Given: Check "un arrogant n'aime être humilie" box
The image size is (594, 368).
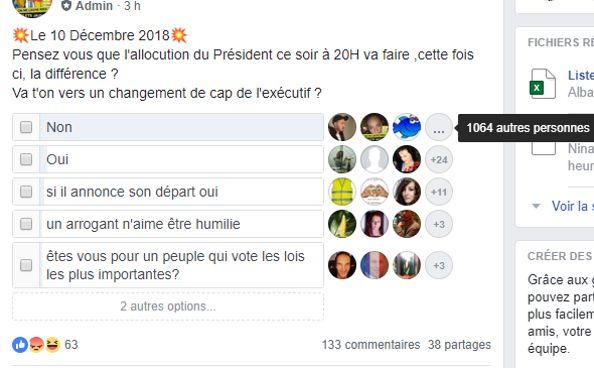Looking at the screenshot, I should [26, 224].
